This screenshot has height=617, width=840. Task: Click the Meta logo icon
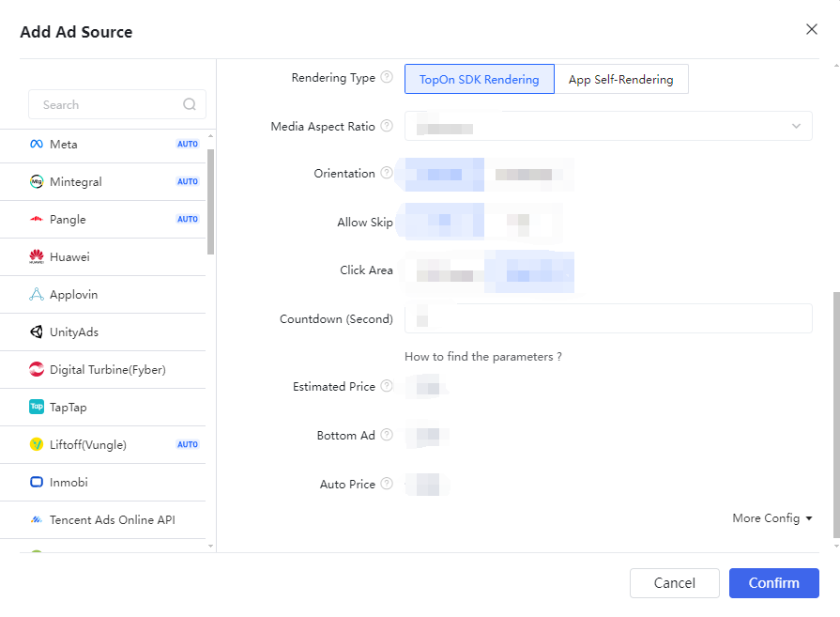click(x=37, y=145)
